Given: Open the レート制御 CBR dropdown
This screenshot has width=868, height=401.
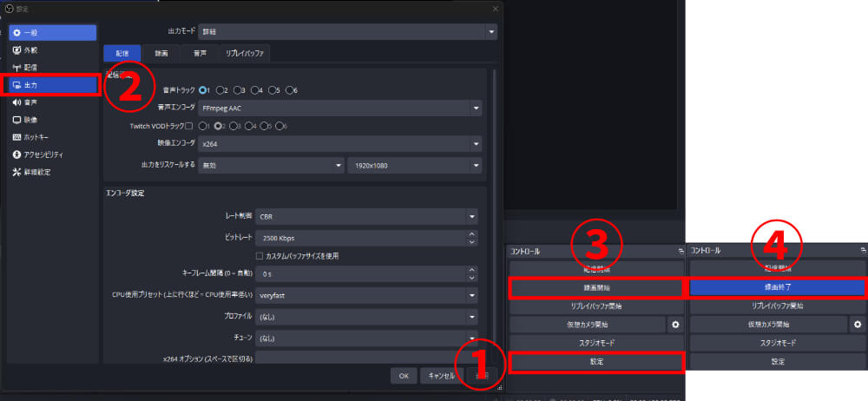Looking at the screenshot, I should (366, 217).
